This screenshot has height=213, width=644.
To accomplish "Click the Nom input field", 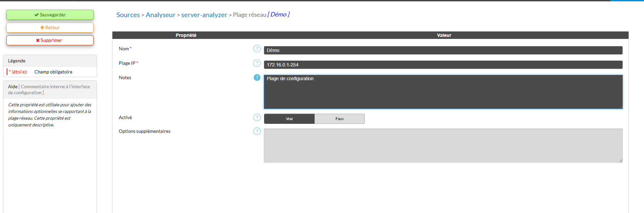I will pyautogui.click(x=443, y=50).
